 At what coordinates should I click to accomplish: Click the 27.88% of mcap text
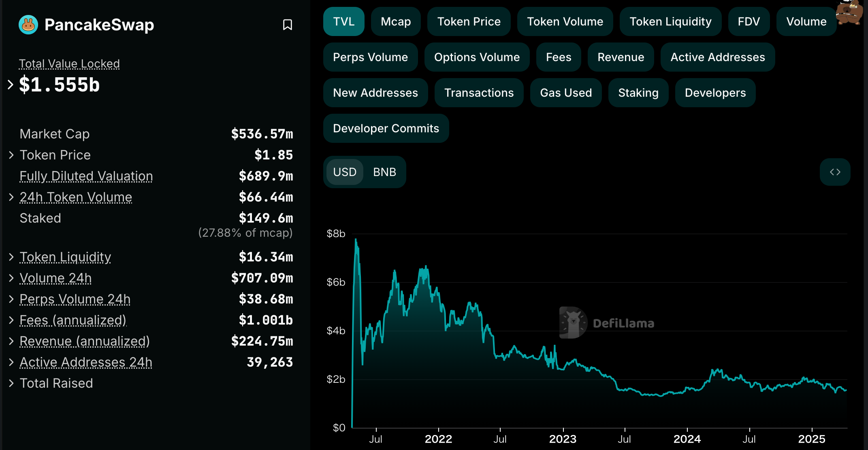click(x=245, y=233)
